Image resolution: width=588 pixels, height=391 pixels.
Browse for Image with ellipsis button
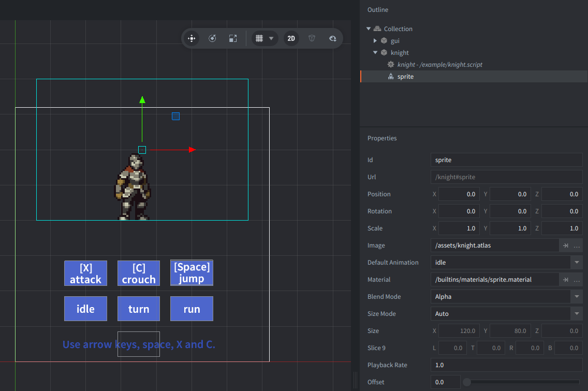click(x=577, y=245)
